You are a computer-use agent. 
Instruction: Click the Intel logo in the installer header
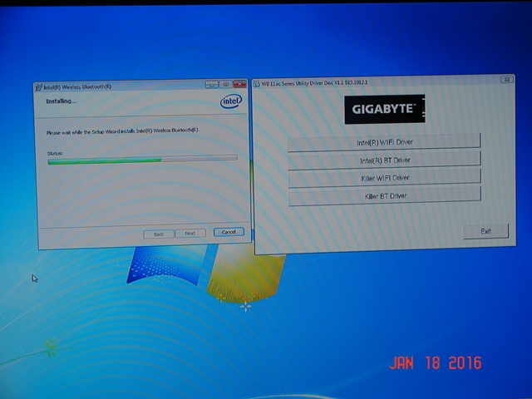(231, 101)
